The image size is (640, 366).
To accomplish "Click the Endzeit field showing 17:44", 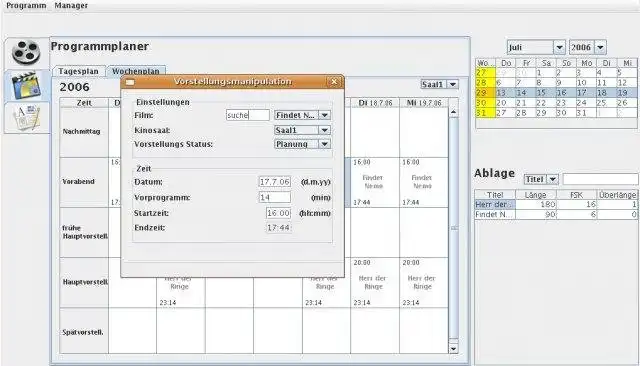I will 278,228.
